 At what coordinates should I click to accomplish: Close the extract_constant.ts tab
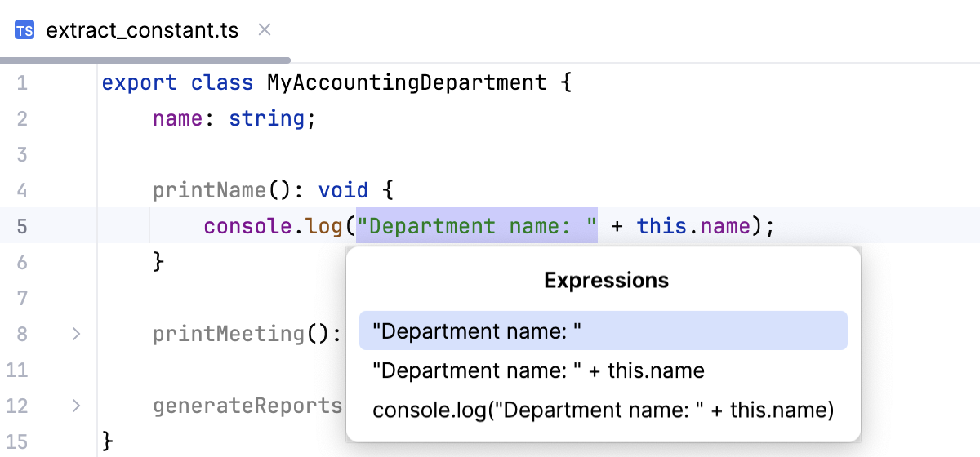coord(264,30)
